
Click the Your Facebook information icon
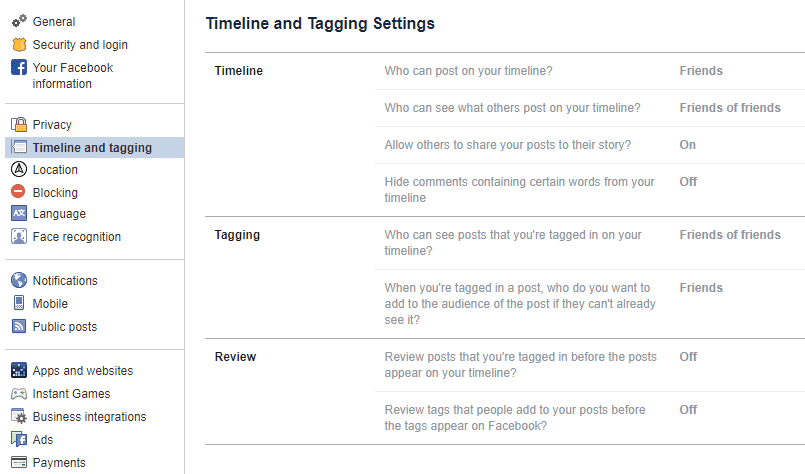[18, 68]
